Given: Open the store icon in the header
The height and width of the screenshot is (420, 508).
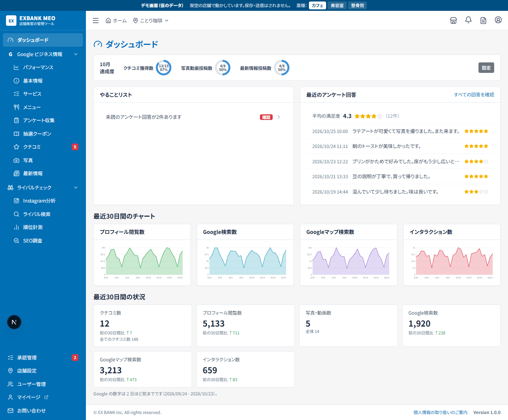Looking at the screenshot, I should tap(453, 21).
